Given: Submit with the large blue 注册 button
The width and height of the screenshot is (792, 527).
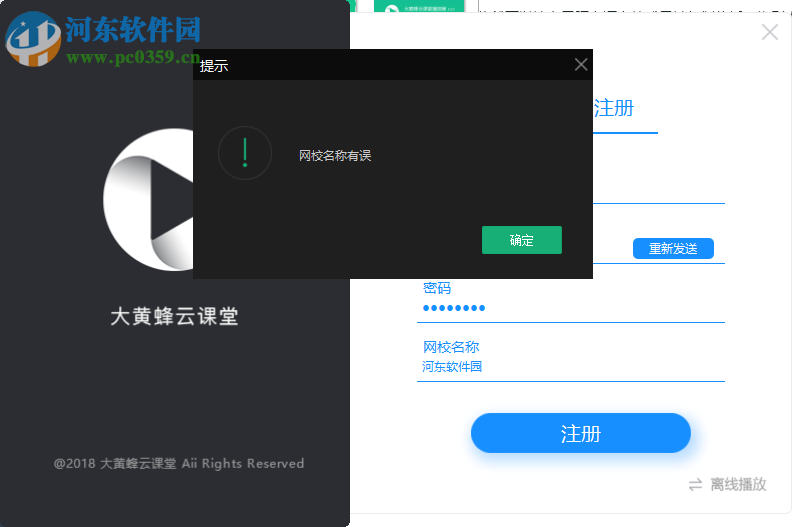Looking at the screenshot, I should (x=580, y=433).
